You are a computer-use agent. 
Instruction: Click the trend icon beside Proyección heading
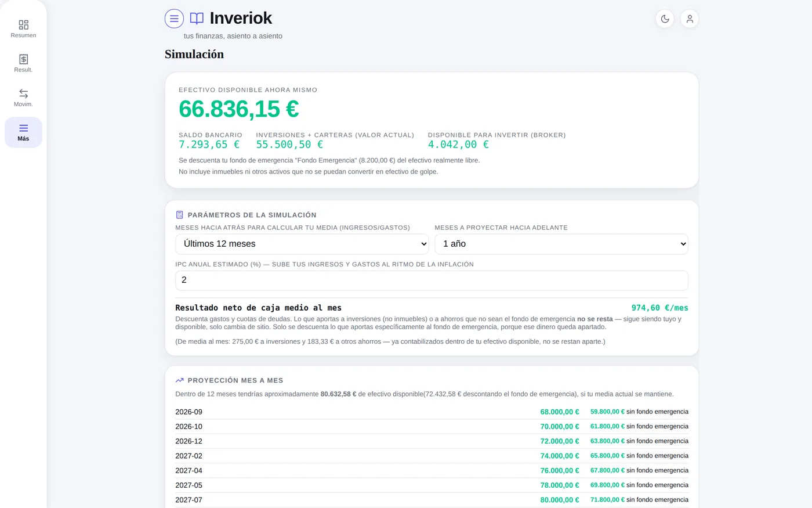click(x=180, y=380)
